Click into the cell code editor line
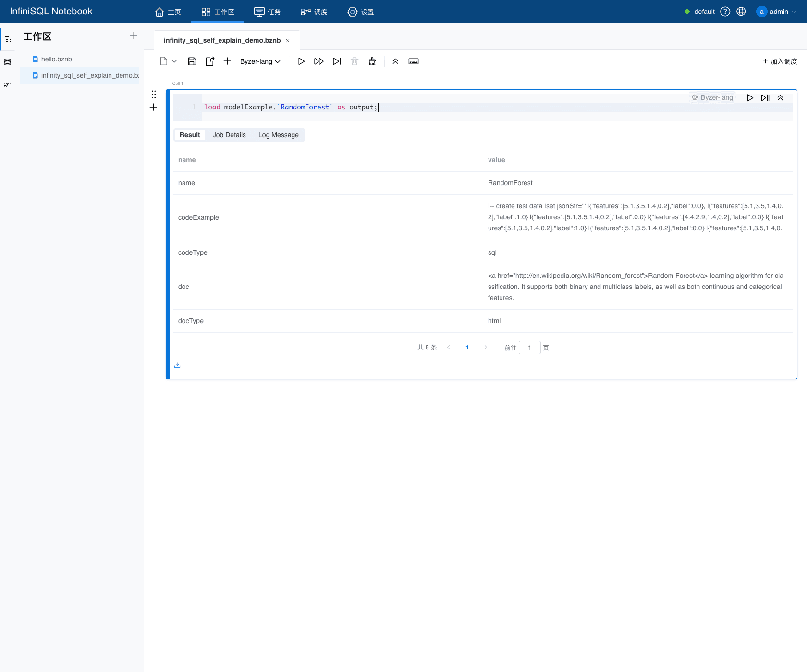The image size is (807, 672). pos(497,107)
